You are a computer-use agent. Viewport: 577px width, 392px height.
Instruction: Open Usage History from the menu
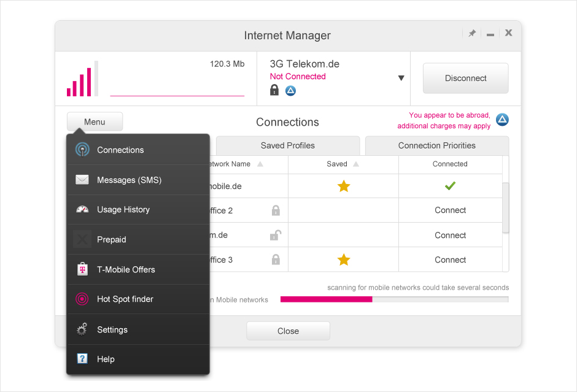tap(138, 210)
